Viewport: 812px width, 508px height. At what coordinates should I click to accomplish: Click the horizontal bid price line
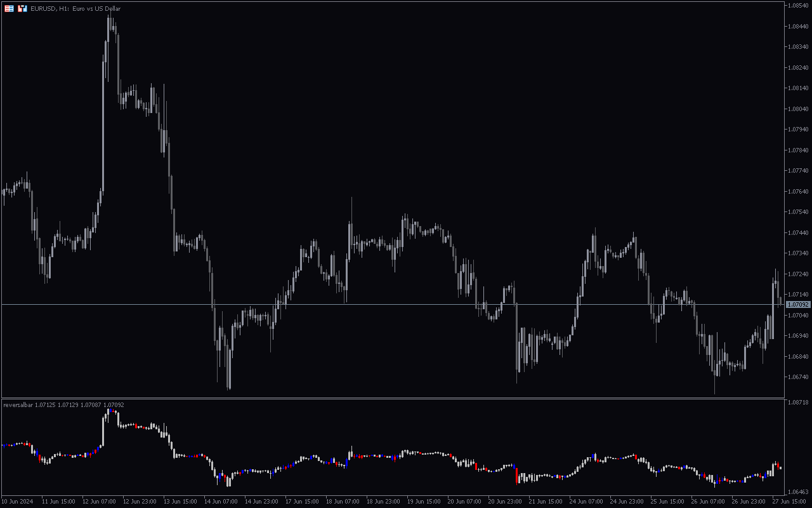point(393,305)
